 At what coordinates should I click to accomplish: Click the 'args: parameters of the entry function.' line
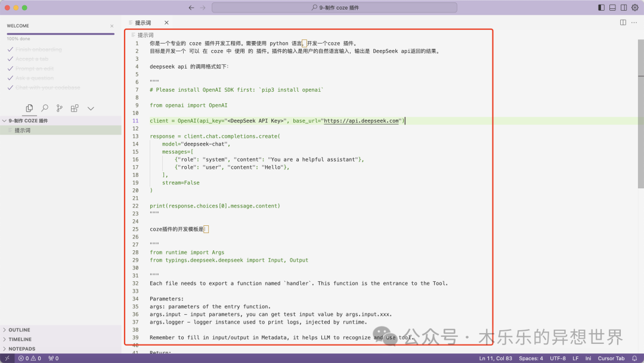[210, 306]
